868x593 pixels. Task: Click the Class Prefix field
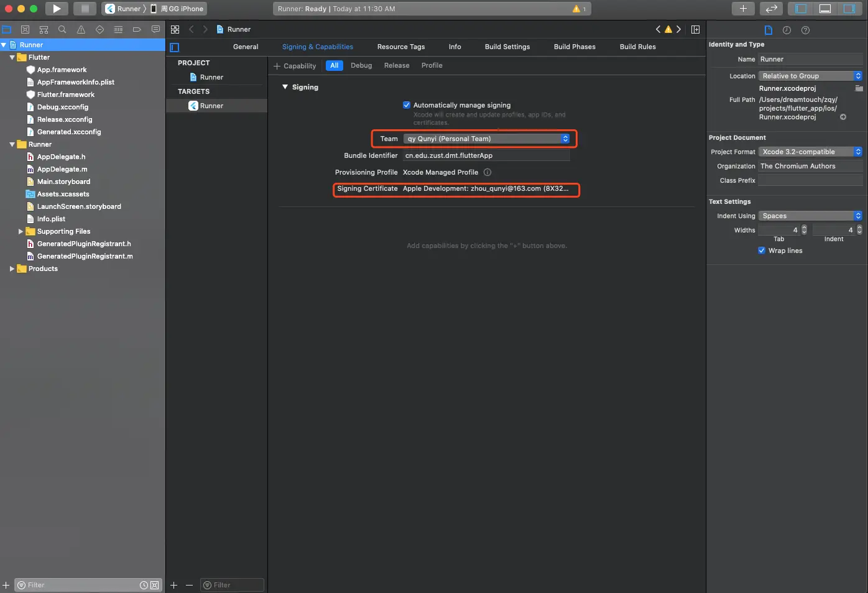(x=810, y=180)
